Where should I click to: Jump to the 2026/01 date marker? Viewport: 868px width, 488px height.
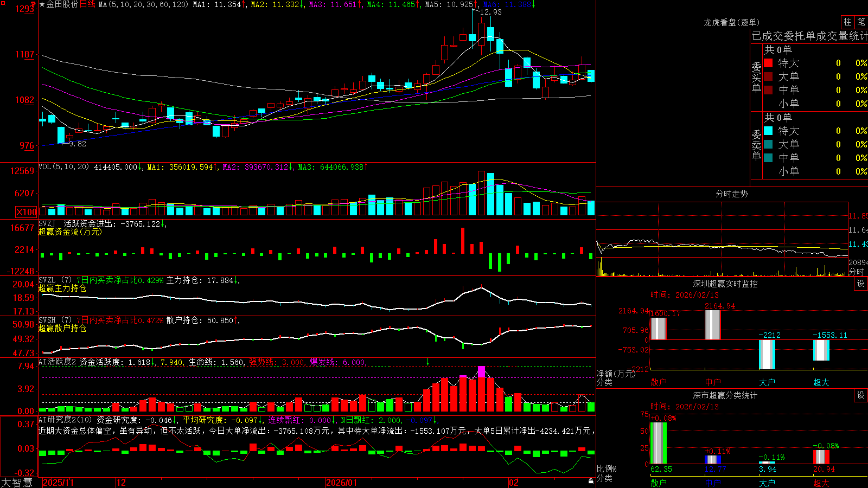pyautogui.click(x=342, y=483)
